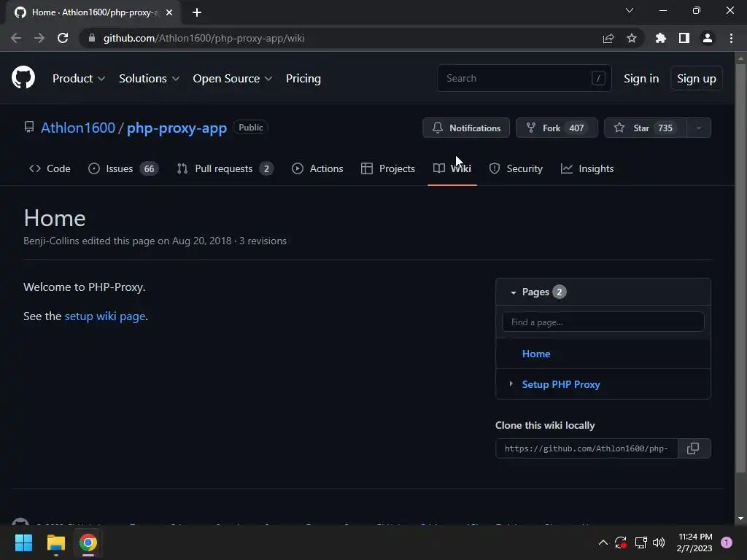The image size is (747, 560).
Task: Click the browser address bar URL
Action: [204, 38]
